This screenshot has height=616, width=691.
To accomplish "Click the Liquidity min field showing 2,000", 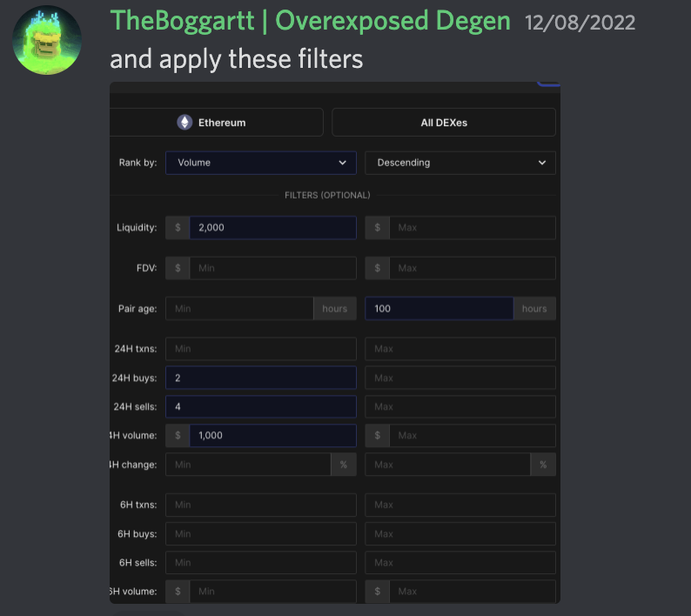I will click(x=272, y=227).
